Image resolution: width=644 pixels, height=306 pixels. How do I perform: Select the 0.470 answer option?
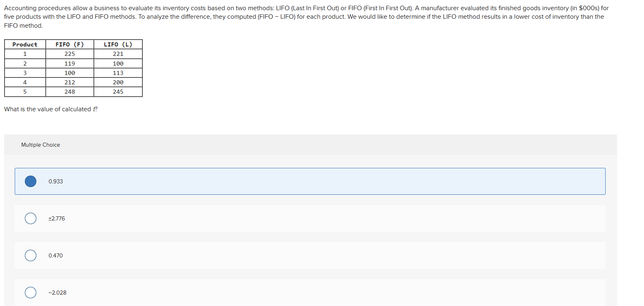point(30,255)
